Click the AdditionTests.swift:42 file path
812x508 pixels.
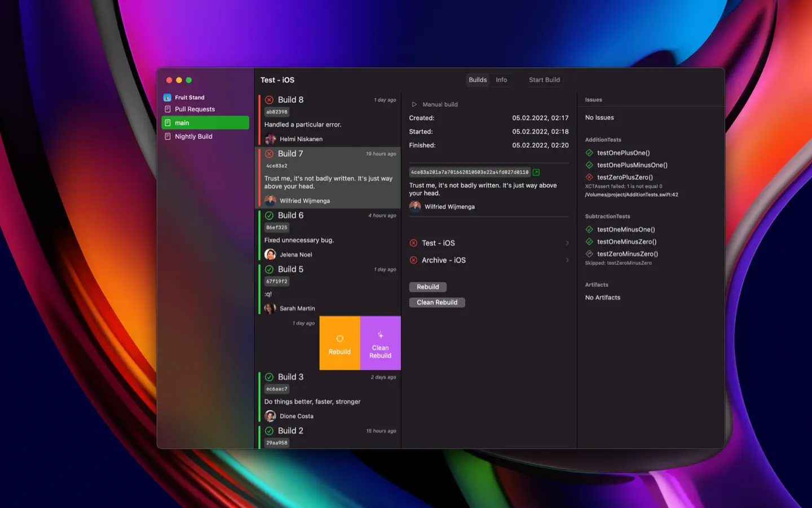tap(632, 195)
